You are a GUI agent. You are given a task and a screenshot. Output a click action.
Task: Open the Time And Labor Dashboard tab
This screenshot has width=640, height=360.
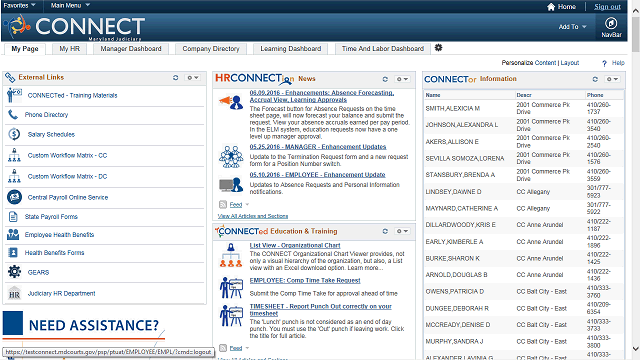[383, 49]
